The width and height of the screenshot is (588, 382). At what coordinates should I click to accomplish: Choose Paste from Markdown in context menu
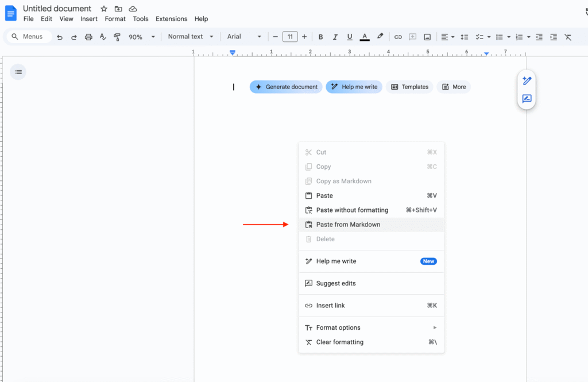pyautogui.click(x=348, y=225)
